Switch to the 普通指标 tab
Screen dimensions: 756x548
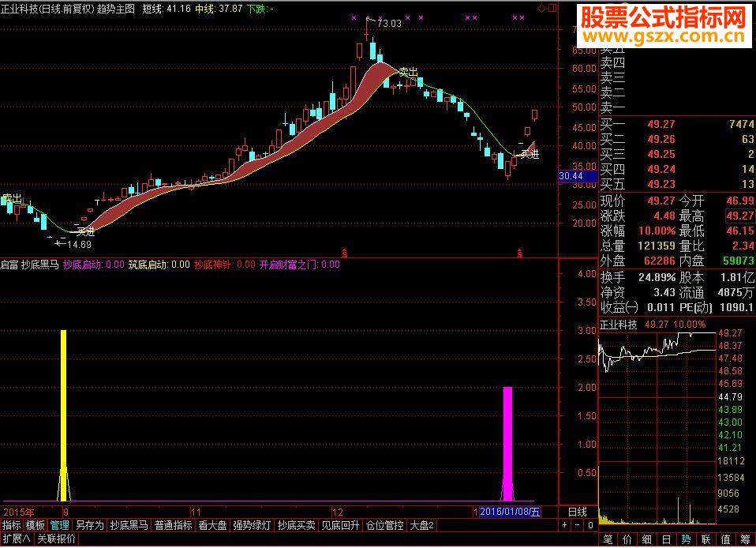click(x=173, y=525)
